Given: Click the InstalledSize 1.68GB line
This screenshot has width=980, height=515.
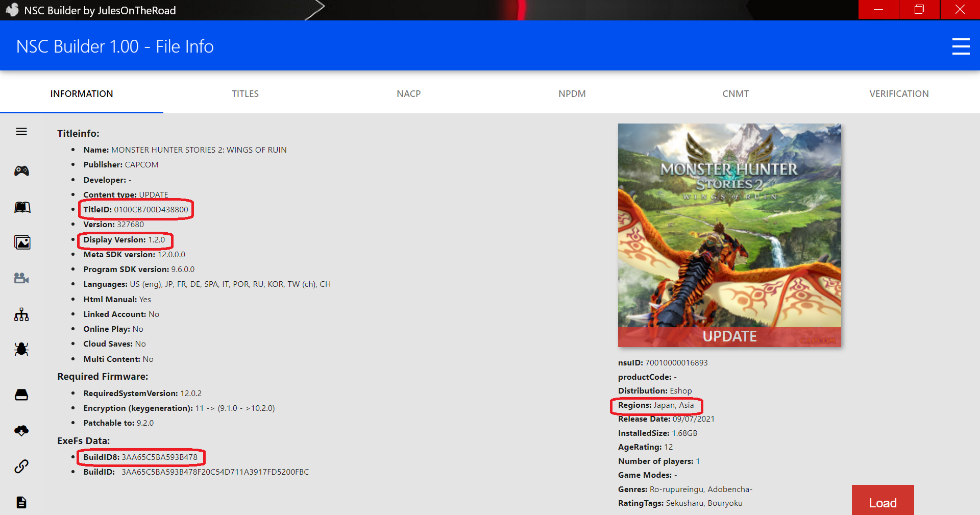Looking at the screenshot, I should coord(657,433).
